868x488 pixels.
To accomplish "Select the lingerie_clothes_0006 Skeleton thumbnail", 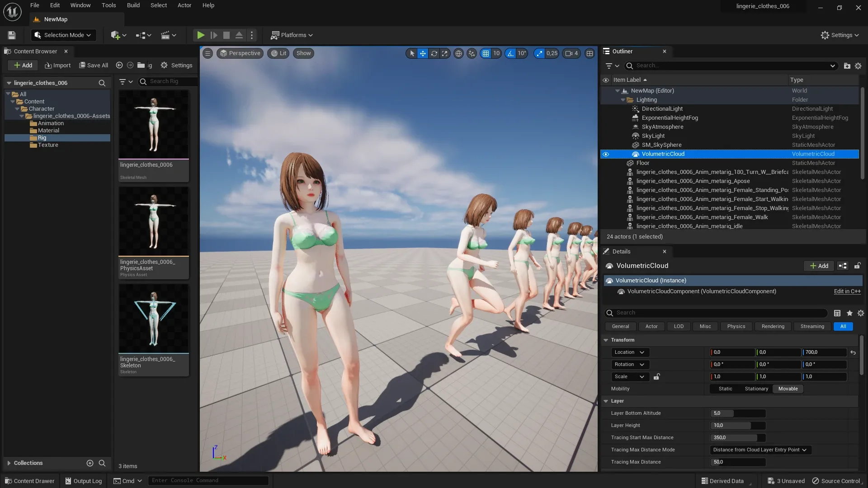I will point(154,319).
